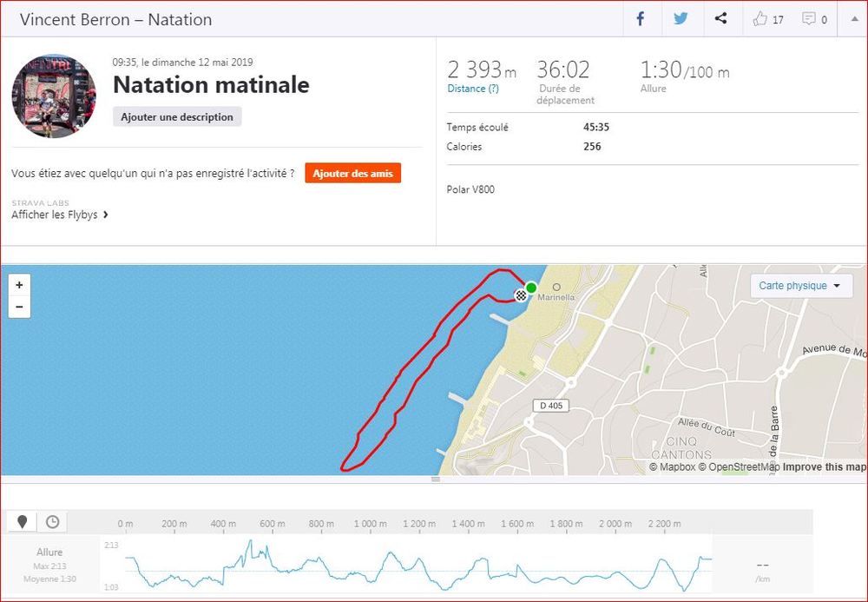Click the green start marker on map
The width and height of the screenshot is (868, 602).
[531, 288]
